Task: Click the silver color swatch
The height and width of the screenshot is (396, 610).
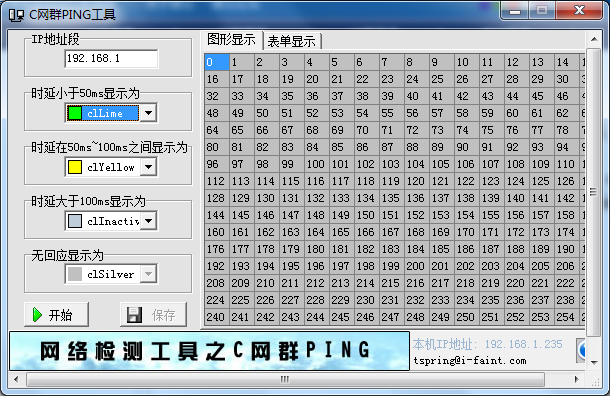Action: click(75, 274)
